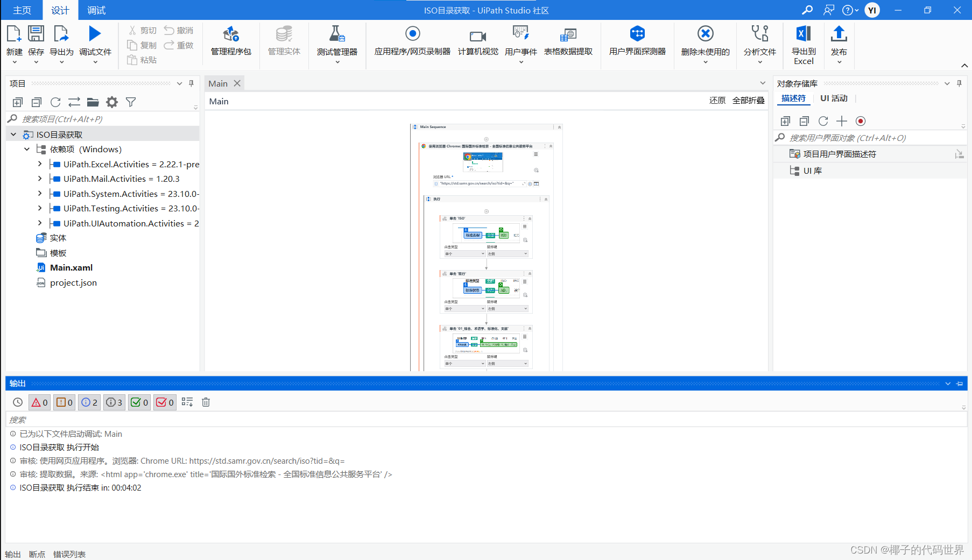972x560 pixels.
Task: Collapse the ISO目录获取 project node
Action: tap(13, 134)
